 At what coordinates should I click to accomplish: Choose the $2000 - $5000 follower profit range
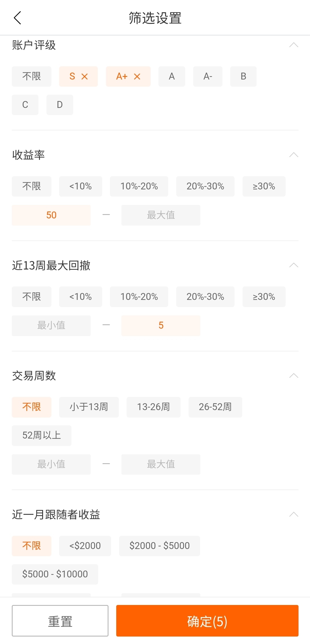[x=160, y=546]
